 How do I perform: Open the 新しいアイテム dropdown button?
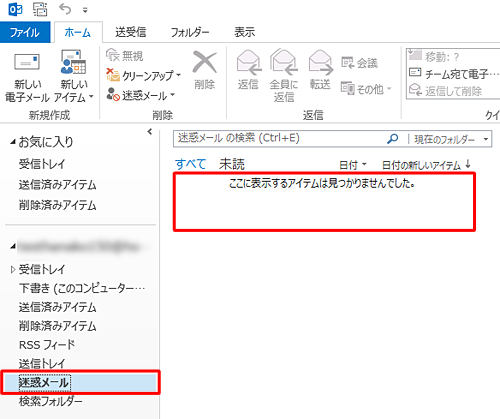tap(73, 77)
